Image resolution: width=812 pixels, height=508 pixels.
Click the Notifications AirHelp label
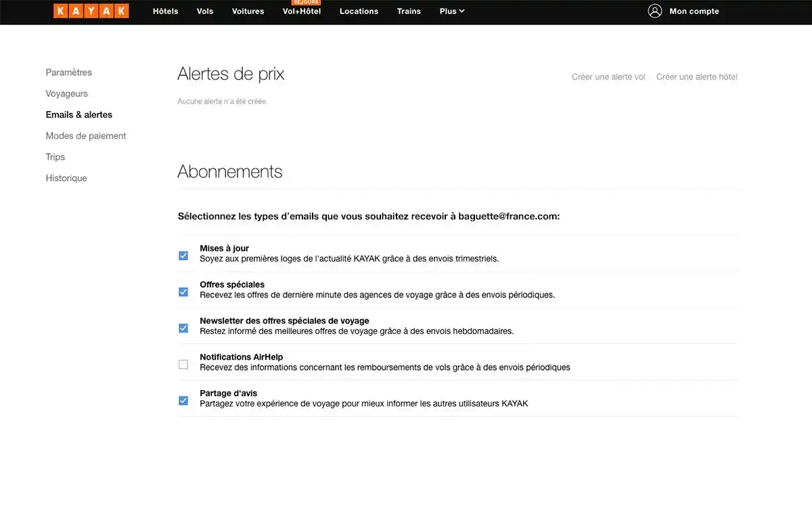[242, 357]
